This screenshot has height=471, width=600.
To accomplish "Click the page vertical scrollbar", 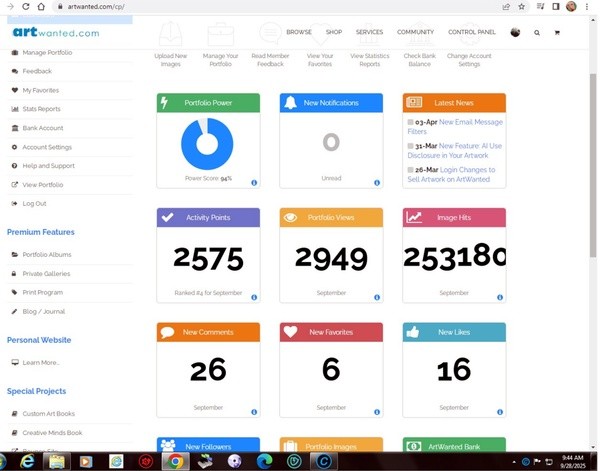I will [594, 150].
